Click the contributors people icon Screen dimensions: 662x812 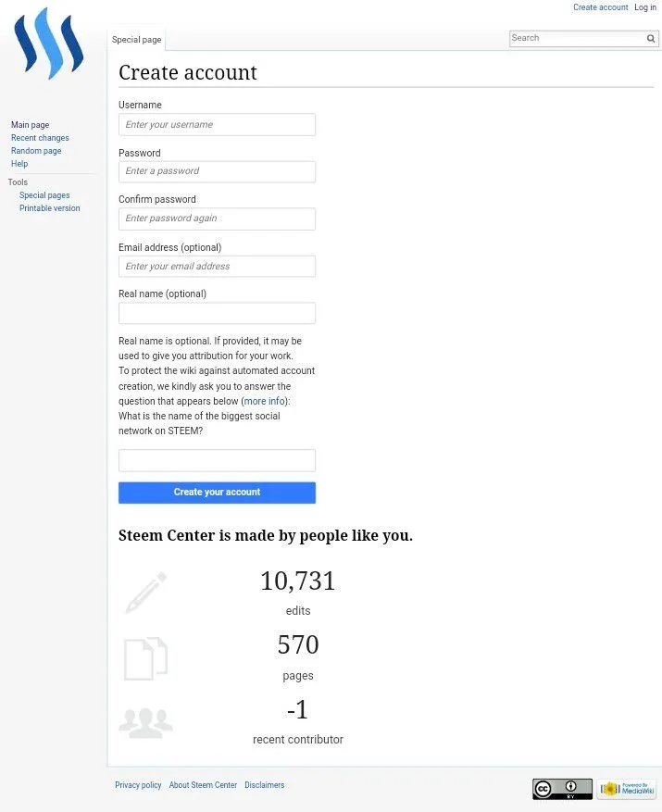[x=145, y=722]
